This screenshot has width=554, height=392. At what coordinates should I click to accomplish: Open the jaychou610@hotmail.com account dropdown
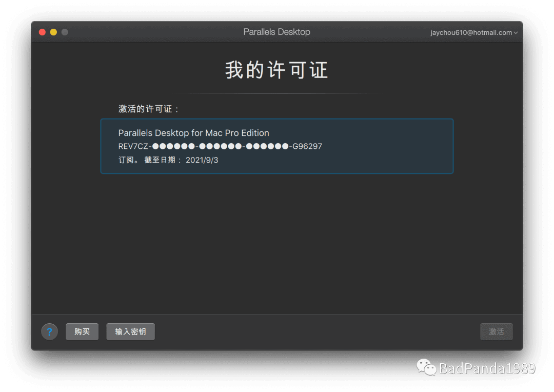474,32
